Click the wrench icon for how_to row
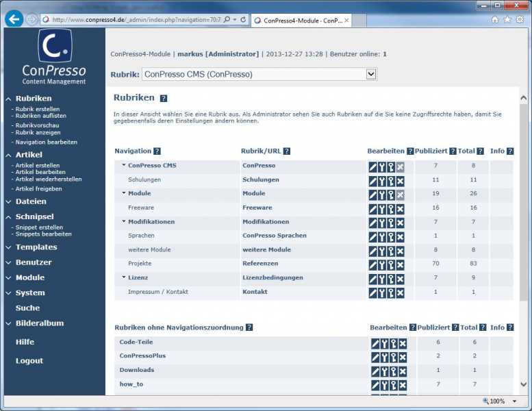Screen dimensions: 532x411 tap(384, 385)
